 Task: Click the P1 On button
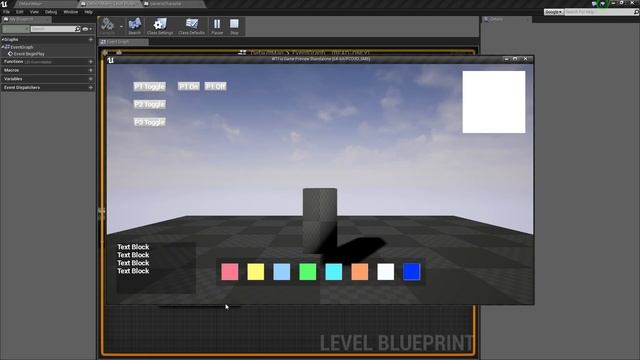coord(189,87)
